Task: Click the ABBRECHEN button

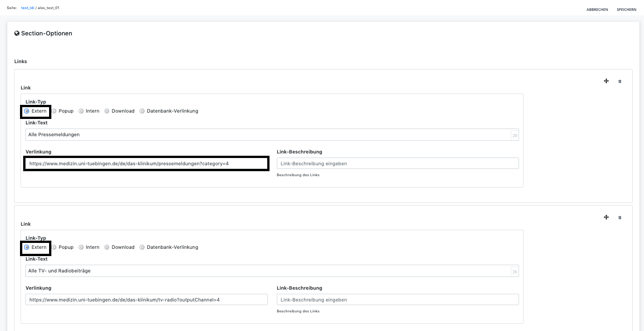Action: coord(597,10)
